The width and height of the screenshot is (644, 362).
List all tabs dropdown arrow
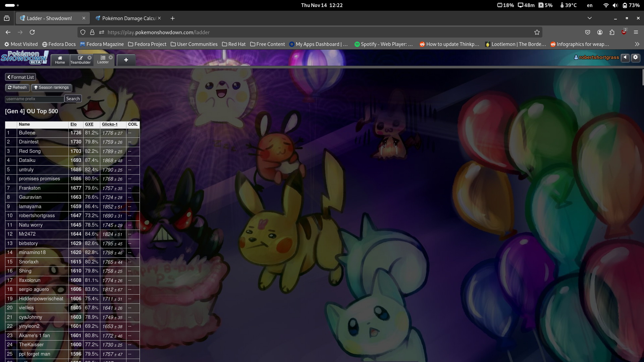coord(590,18)
